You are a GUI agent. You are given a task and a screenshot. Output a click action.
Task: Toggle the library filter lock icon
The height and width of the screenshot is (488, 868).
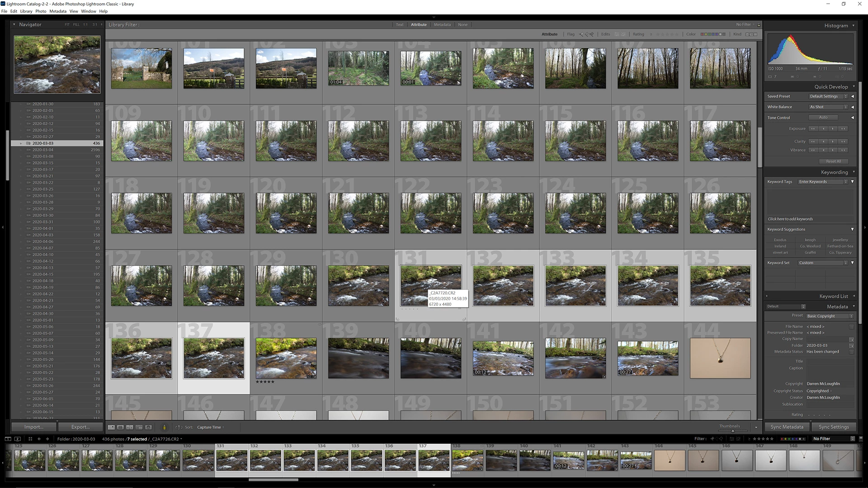[759, 24]
